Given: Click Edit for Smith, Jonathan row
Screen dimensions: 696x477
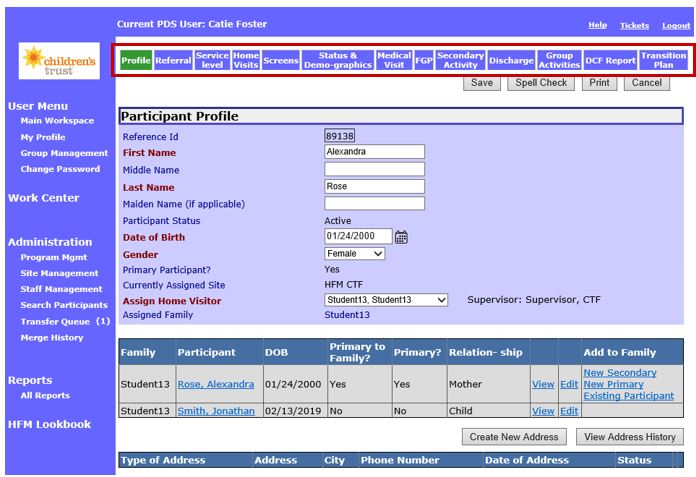Looking at the screenshot, I should click(568, 411).
